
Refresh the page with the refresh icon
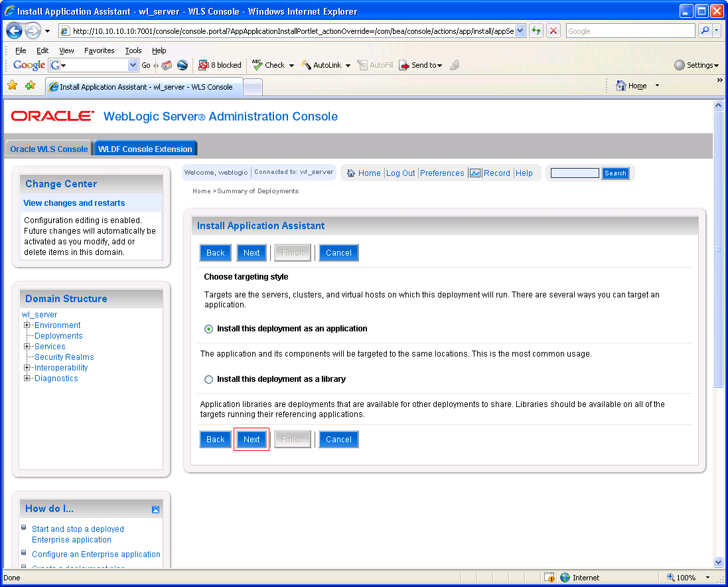536,31
